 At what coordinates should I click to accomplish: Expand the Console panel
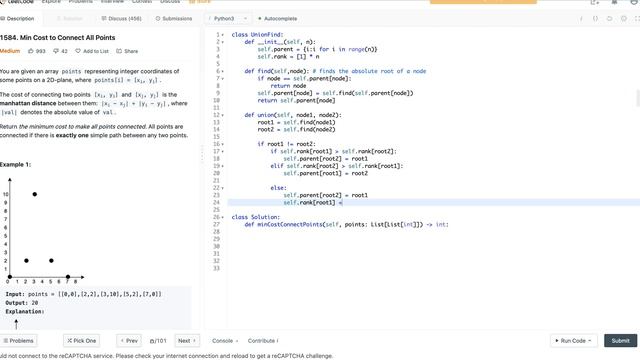pos(225,341)
